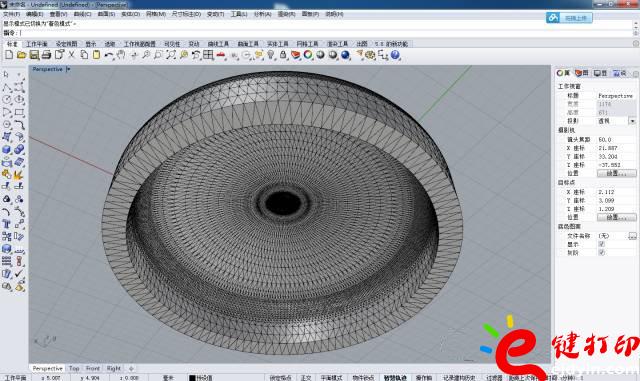640x381 pixels.
Task: Click the Layers panel tab icon
Action: pyautogui.click(x=582, y=73)
